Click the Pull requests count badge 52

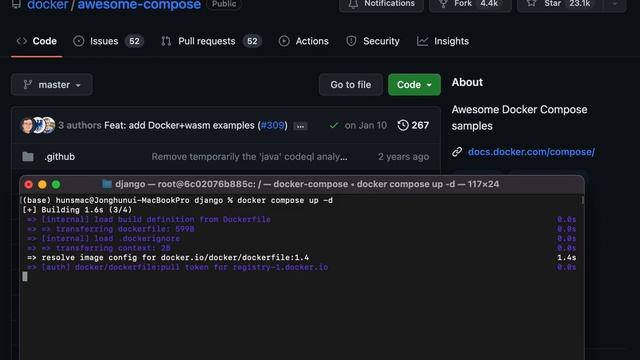pyautogui.click(x=252, y=41)
